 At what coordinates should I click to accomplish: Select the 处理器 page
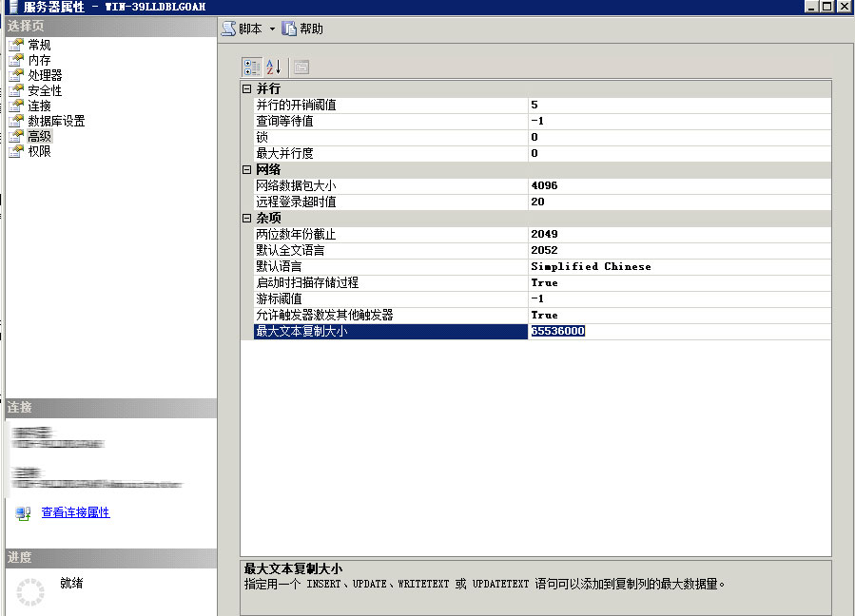coord(41,74)
